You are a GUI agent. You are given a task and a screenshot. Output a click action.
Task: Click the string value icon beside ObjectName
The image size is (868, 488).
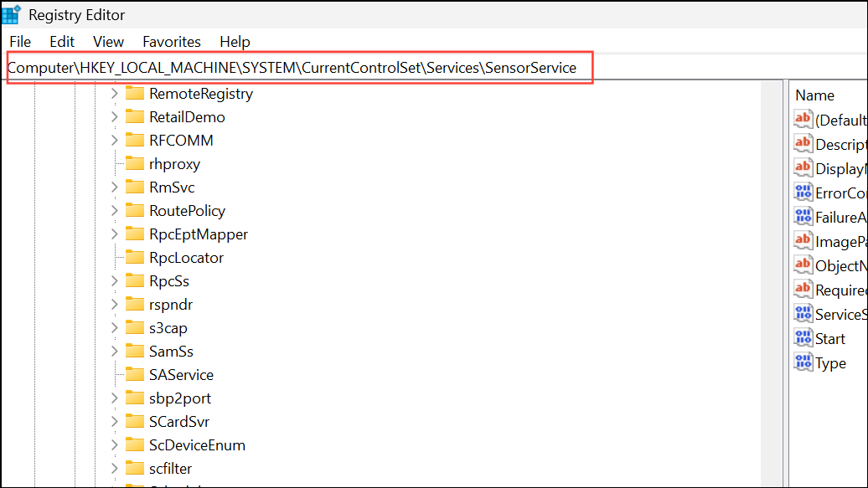803,265
